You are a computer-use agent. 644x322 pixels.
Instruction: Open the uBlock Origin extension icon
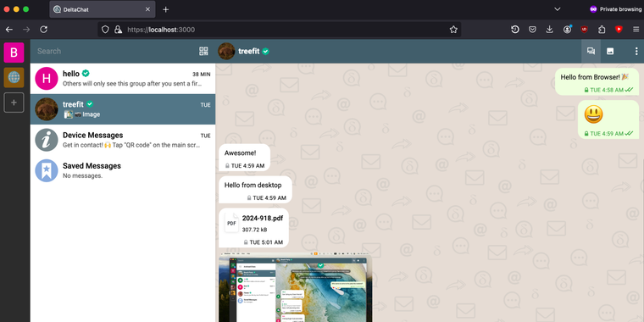click(x=584, y=30)
